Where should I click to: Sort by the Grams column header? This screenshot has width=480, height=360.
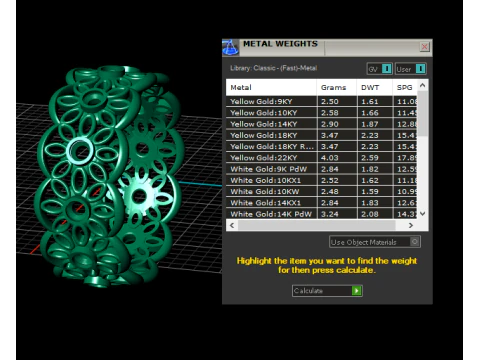pos(337,87)
